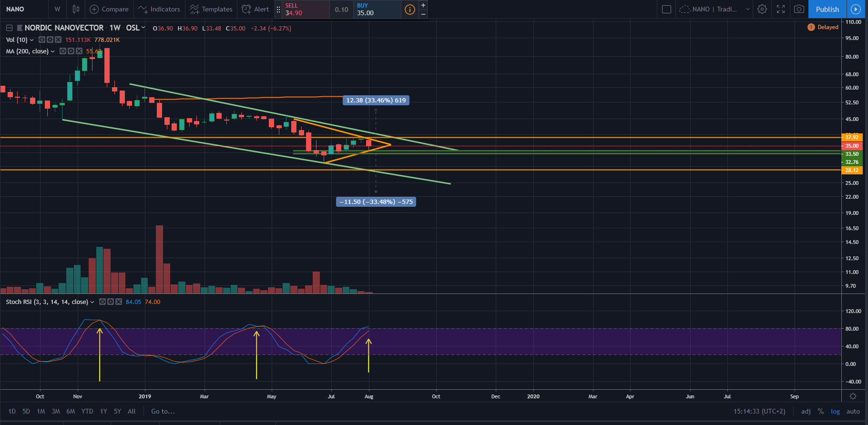The height and width of the screenshot is (425, 868).
Task: Create a new Alert
Action: [255, 9]
